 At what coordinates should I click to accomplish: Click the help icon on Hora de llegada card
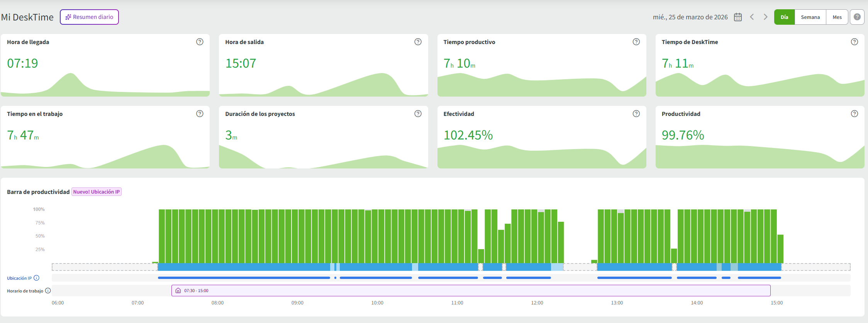(x=200, y=42)
